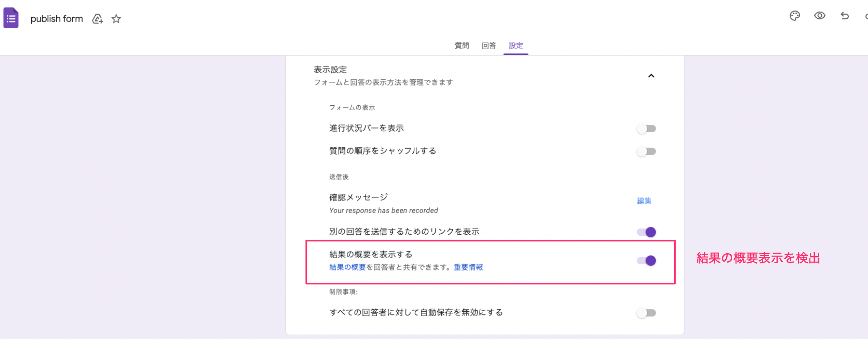
Task: Open the Google Forms home icon
Action: pos(11,18)
